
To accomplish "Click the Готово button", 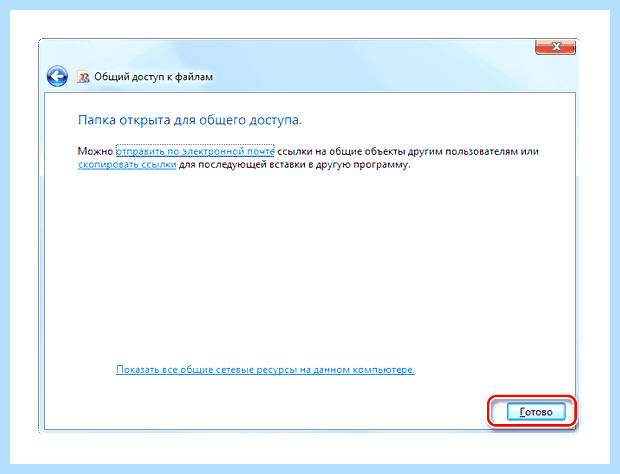I will 536,412.
